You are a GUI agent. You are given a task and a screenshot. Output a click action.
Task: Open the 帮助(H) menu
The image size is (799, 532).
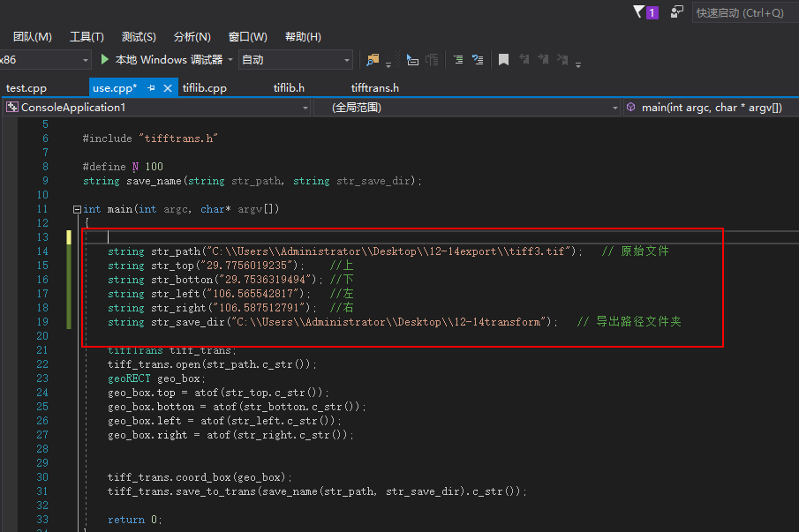click(303, 37)
